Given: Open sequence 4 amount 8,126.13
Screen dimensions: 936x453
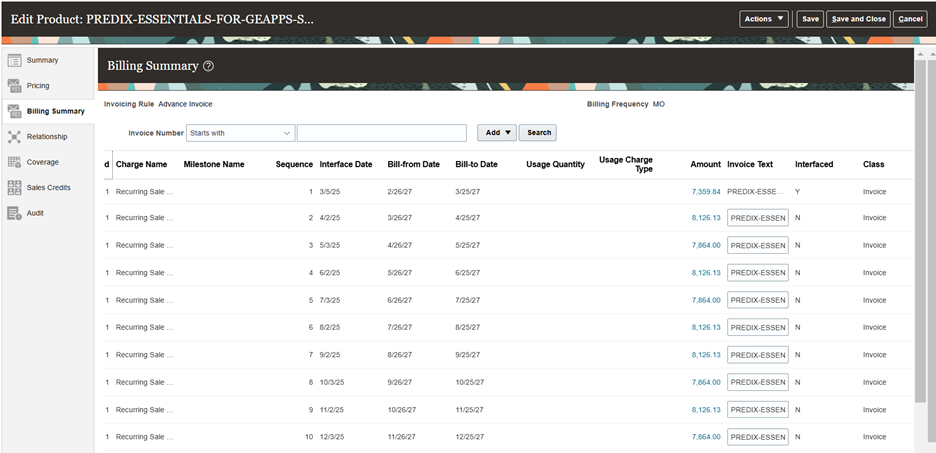Looking at the screenshot, I should tap(706, 273).
